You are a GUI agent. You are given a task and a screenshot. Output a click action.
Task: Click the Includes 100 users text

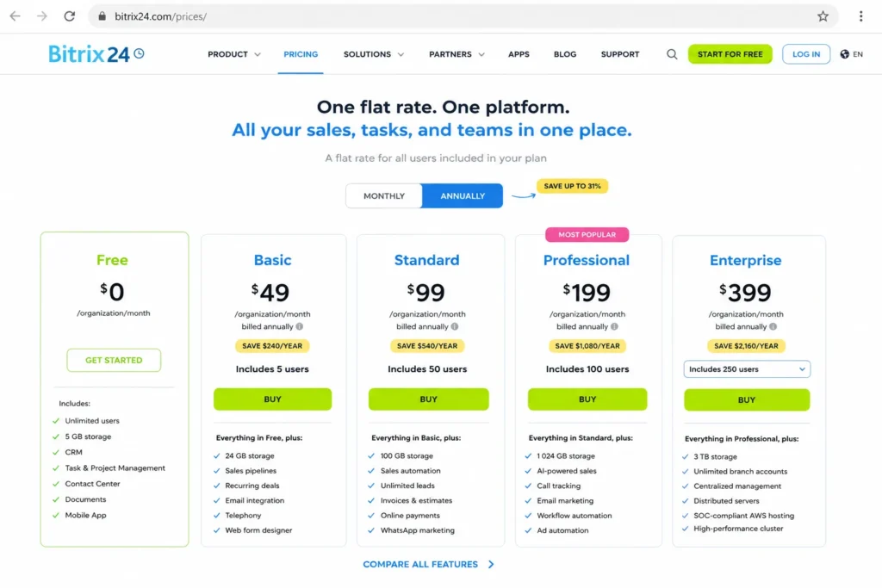[x=587, y=369]
